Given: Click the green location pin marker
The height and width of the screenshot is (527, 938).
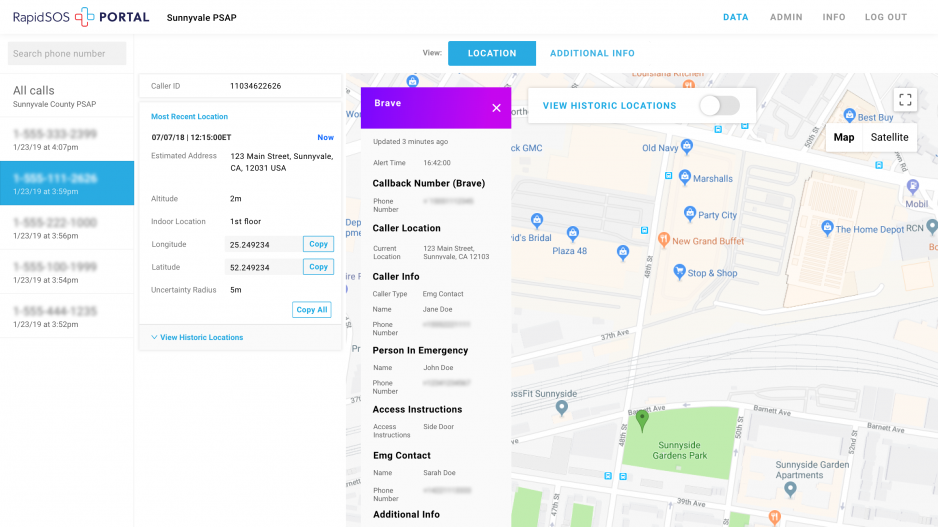Looking at the screenshot, I should [x=642, y=421].
